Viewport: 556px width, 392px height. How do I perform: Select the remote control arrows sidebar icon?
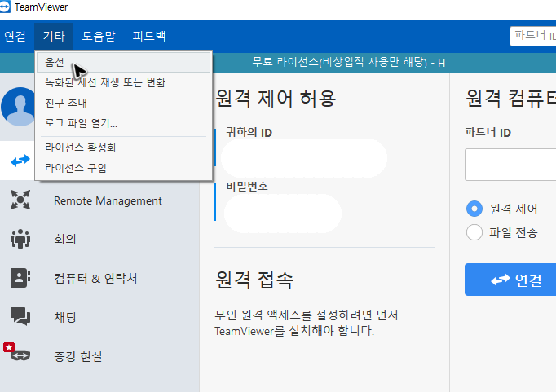[x=20, y=161]
